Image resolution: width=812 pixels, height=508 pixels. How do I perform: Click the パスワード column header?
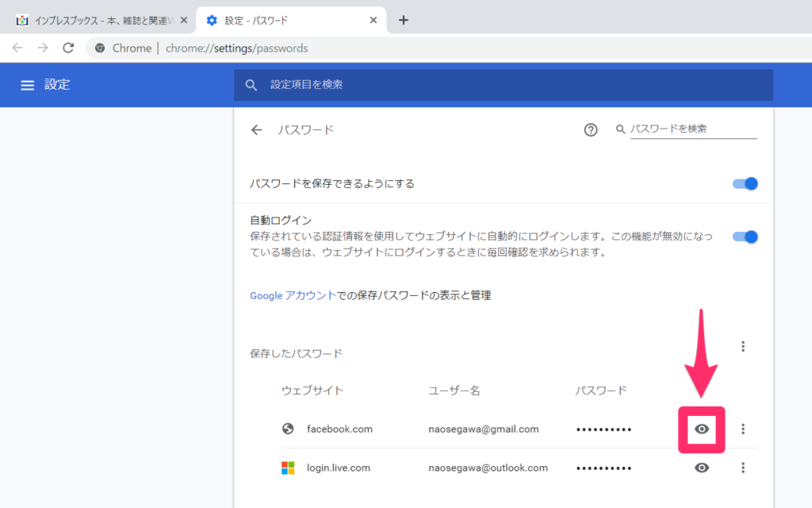601,391
